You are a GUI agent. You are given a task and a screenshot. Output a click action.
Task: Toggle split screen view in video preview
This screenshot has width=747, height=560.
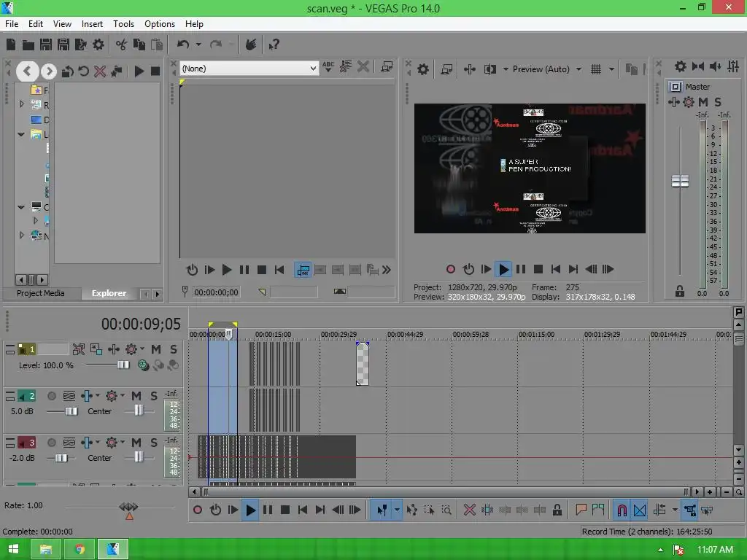[x=490, y=69]
